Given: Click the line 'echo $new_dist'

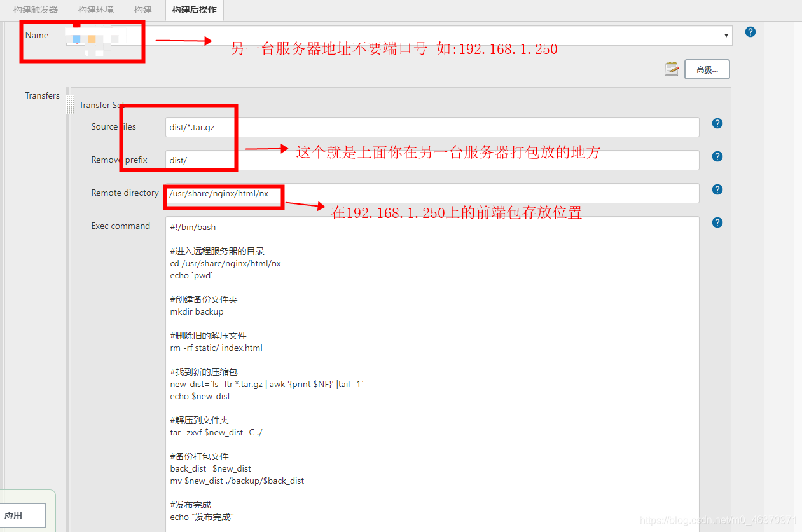Looking at the screenshot, I should click(x=200, y=396).
